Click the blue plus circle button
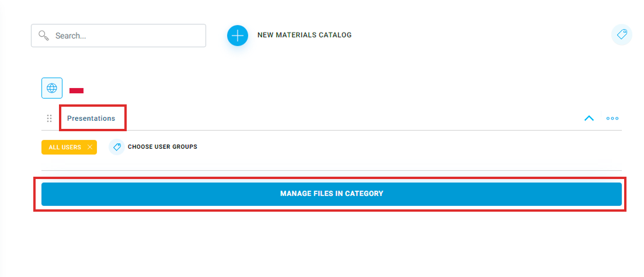Image resolution: width=644 pixels, height=277 pixels. click(238, 36)
